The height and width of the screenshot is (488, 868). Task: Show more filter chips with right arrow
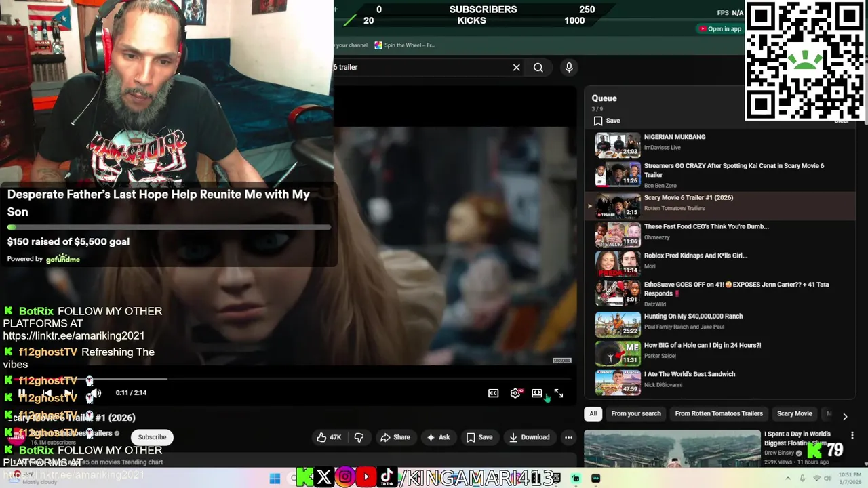[x=845, y=416]
